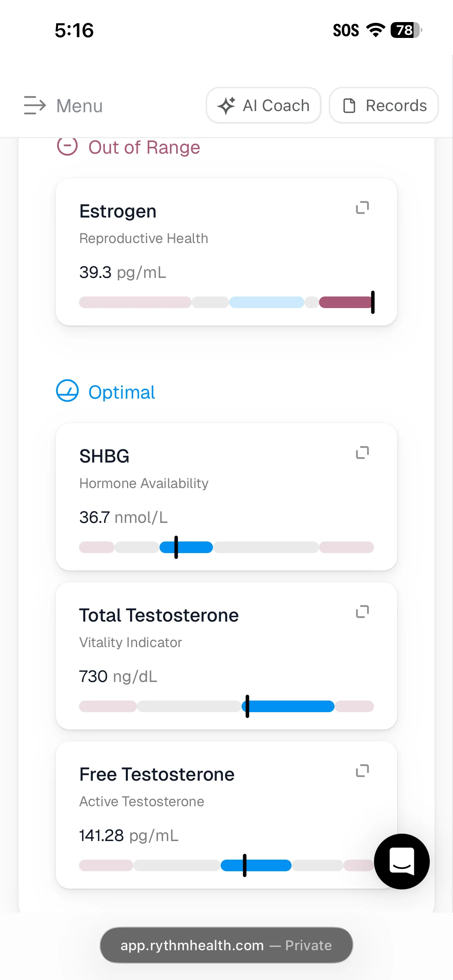Expand the Estrogen card details icon
453x980 pixels.
tap(362, 207)
